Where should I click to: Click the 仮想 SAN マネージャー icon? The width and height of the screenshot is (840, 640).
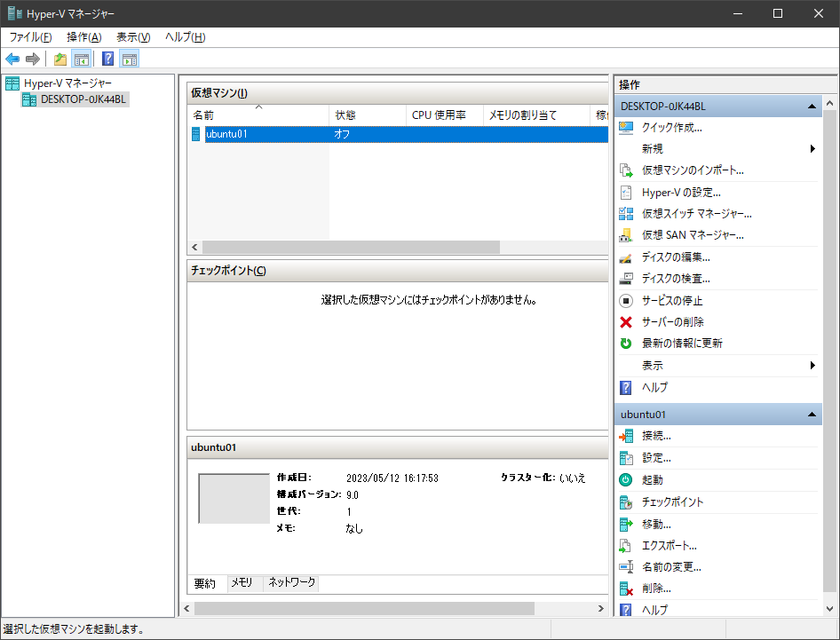coord(626,235)
